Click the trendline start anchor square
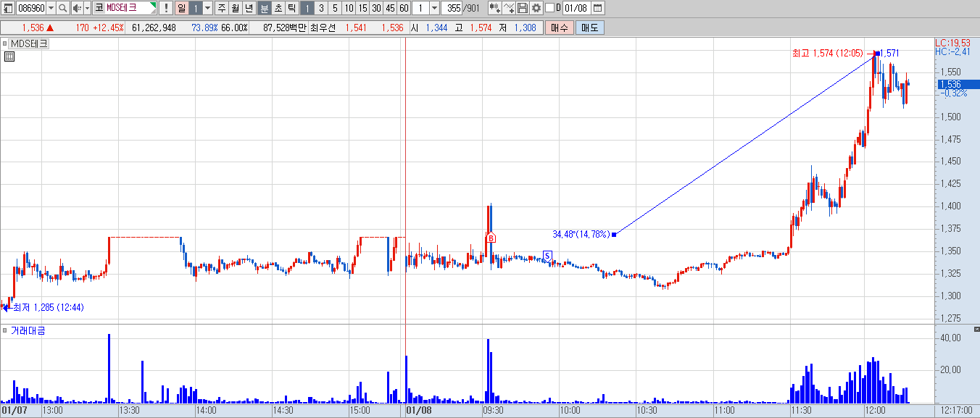The height and width of the screenshot is (418, 980). (x=614, y=234)
